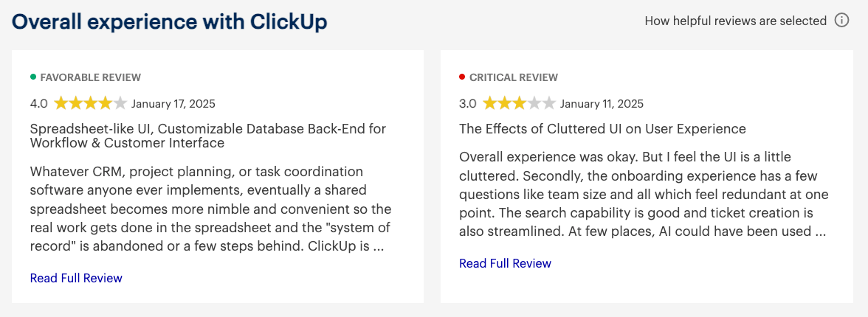Click the January 17, 2025 review date
The height and width of the screenshot is (317, 868).
tap(173, 103)
